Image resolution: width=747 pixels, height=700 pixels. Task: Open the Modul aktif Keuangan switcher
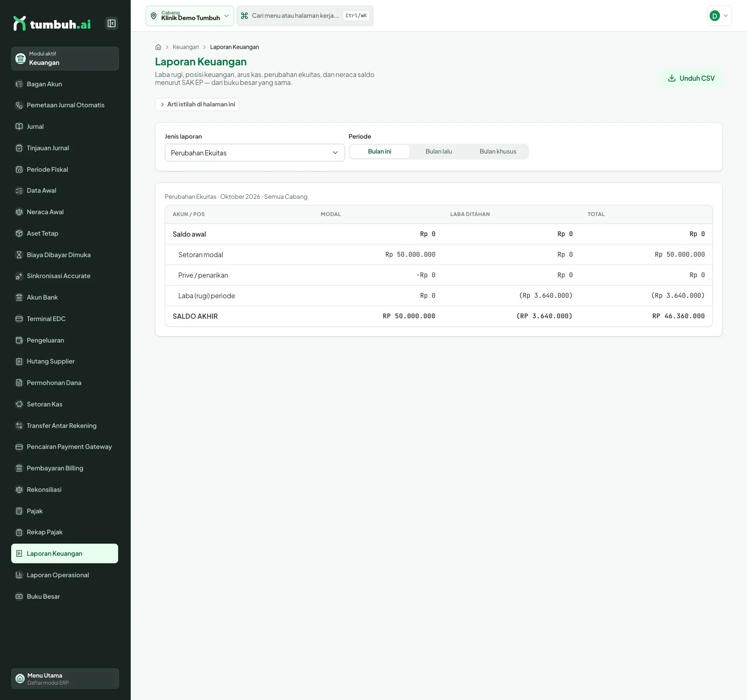pos(65,58)
